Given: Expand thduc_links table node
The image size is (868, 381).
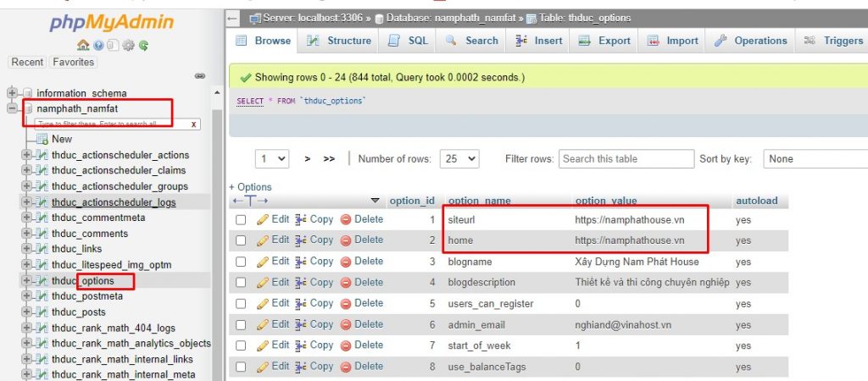Looking at the screenshot, I should point(26,250).
